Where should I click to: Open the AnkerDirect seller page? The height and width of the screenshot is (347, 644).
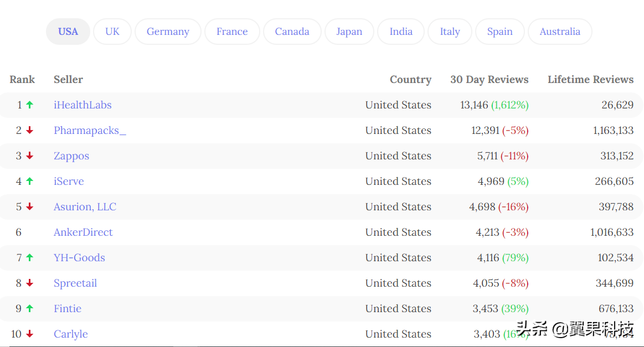click(x=83, y=232)
